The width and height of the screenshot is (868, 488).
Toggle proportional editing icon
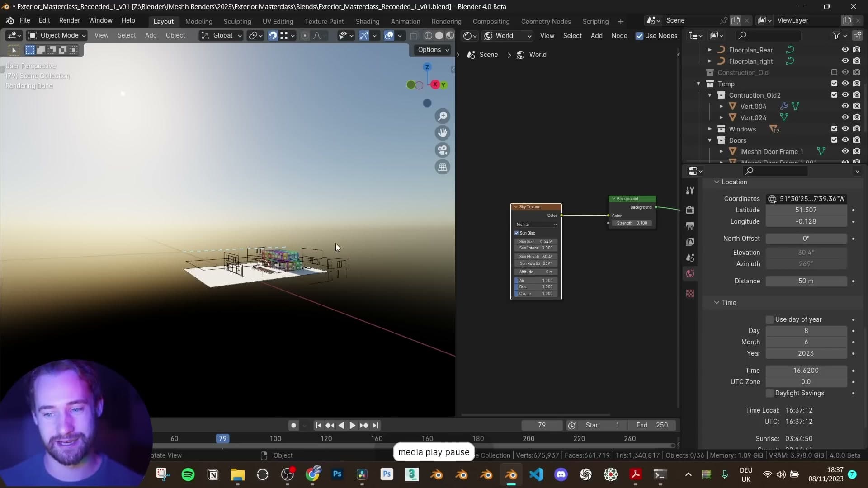tap(305, 35)
